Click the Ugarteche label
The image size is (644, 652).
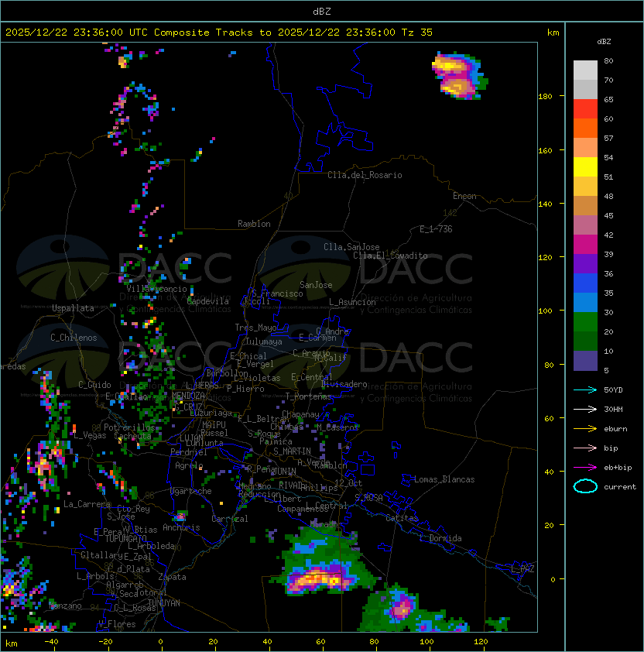(191, 491)
